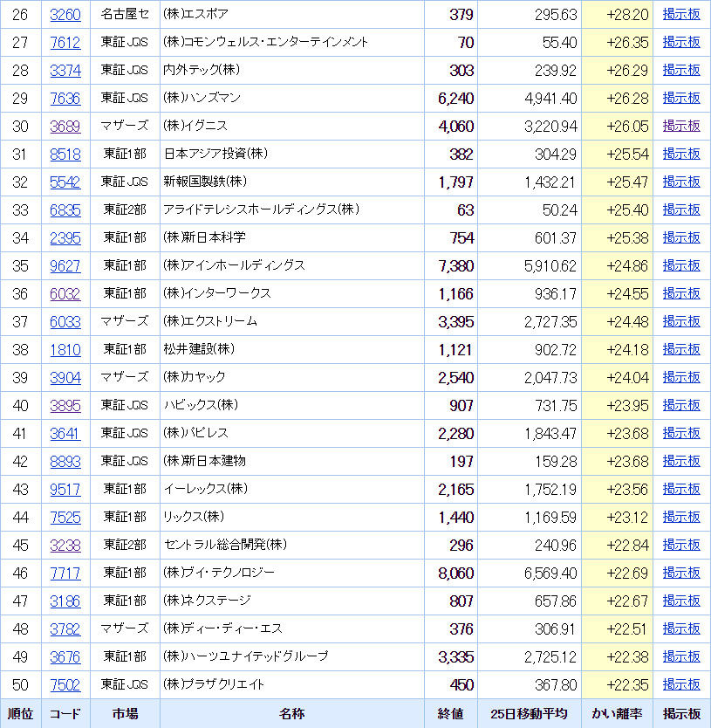Open 掲示板 link for 新報国製鉄 row
Image resolution: width=711 pixels, height=728 pixels.
[681, 182]
